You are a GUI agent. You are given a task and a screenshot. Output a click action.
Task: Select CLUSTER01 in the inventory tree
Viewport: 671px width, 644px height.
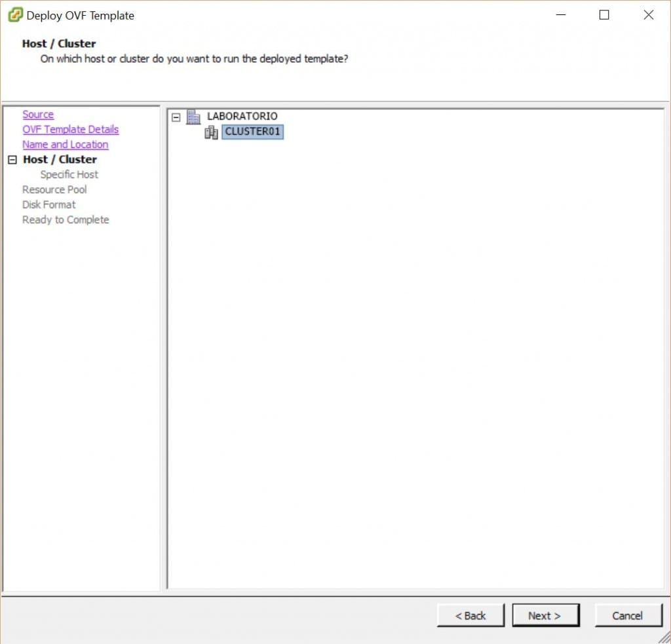point(252,132)
